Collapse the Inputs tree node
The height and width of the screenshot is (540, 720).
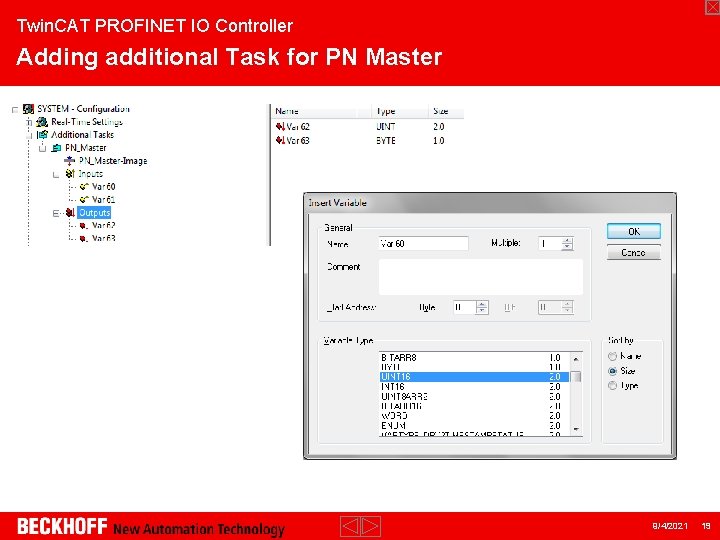tap(56, 174)
